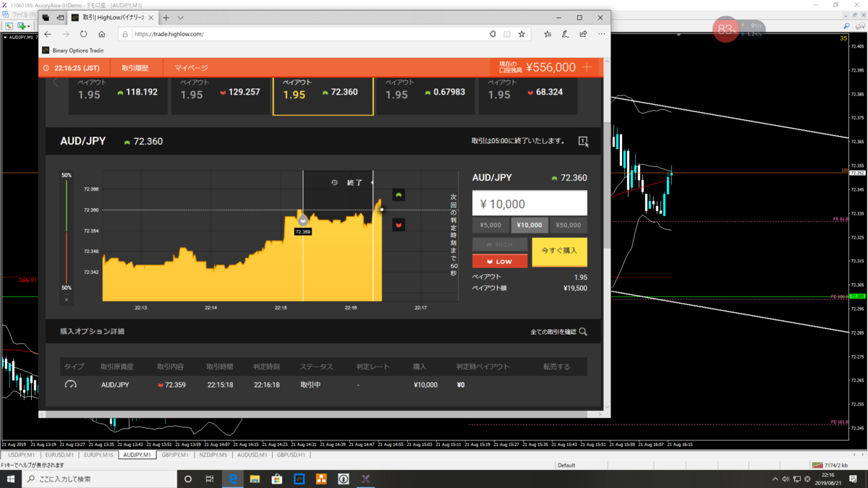The width and height of the screenshot is (868, 488).
Task: View all trades via 全ての取引を確認
Action: [553, 332]
